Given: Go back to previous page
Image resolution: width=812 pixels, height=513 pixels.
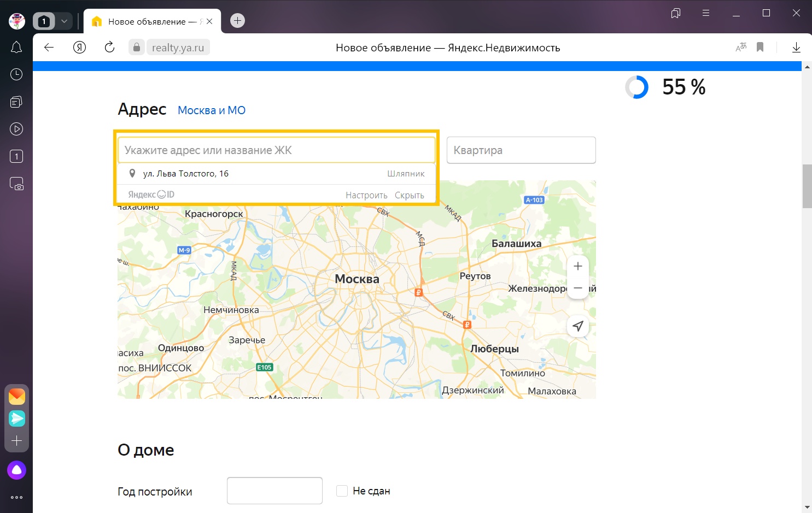Looking at the screenshot, I should 49,48.
